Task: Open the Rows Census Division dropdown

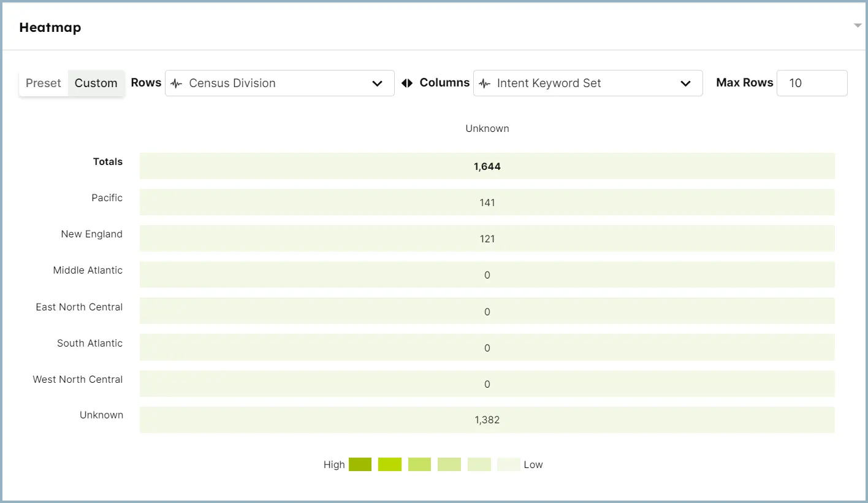Action: tap(280, 83)
